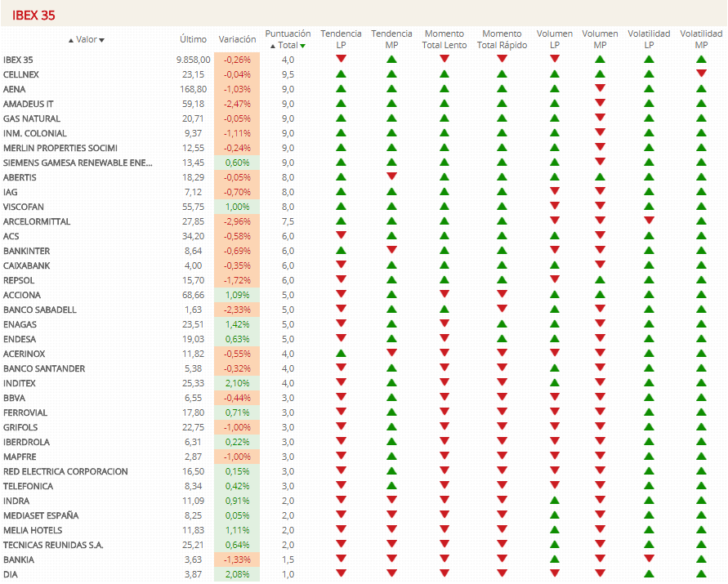Select ACCIONA last price 68,66
728x584 pixels.
(x=193, y=295)
